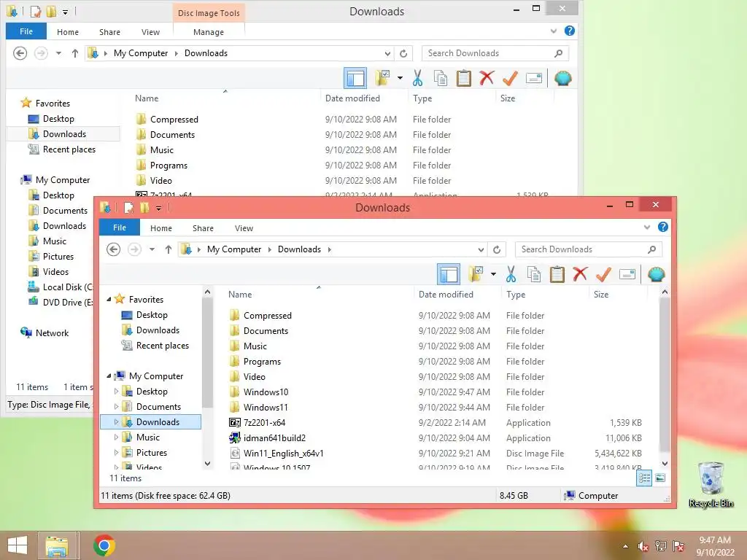Open recent locations dropdown in front window
The width and height of the screenshot is (747, 560).
152,249
